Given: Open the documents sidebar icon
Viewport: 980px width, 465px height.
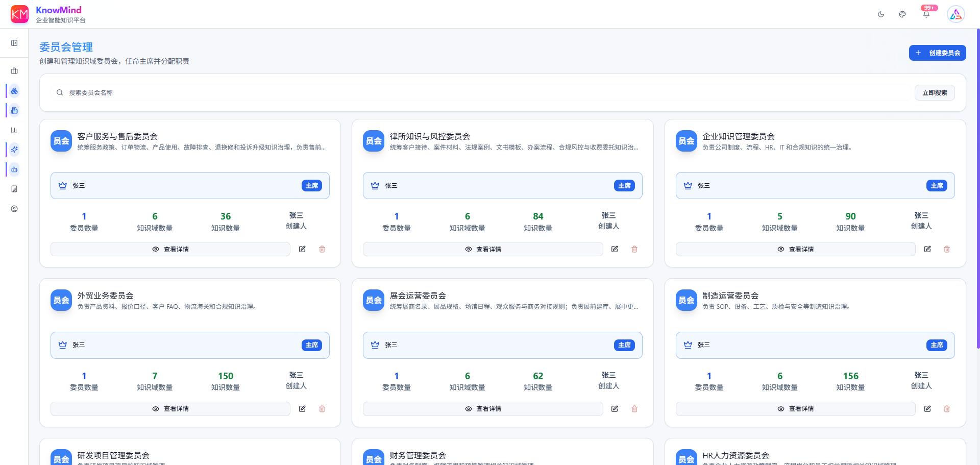Looking at the screenshot, I should tap(14, 110).
